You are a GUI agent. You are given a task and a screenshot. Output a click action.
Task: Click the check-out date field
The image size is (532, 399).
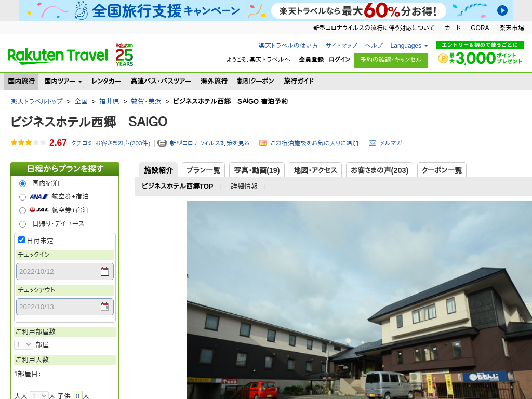click(x=65, y=307)
